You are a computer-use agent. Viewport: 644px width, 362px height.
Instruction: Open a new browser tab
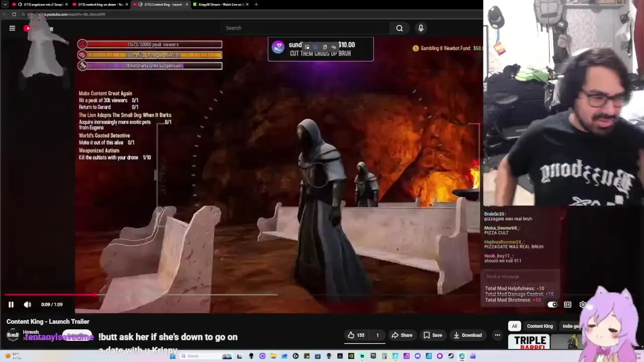[x=256, y=5]
